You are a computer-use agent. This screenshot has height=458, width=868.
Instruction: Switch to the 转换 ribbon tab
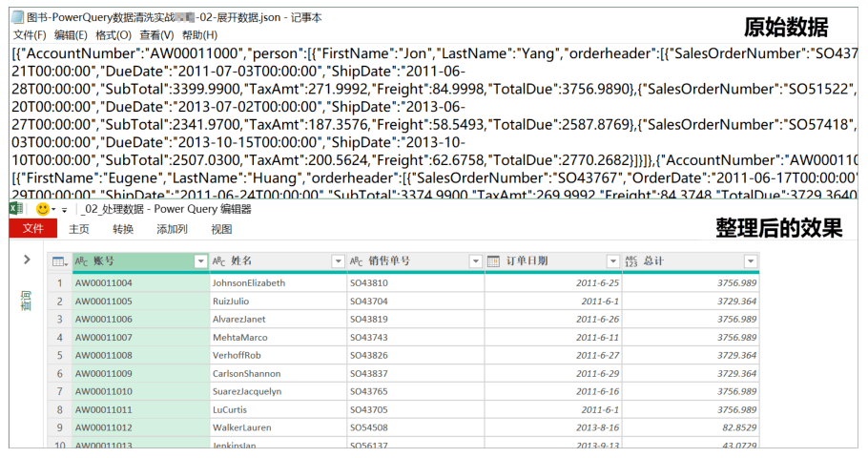123,229
